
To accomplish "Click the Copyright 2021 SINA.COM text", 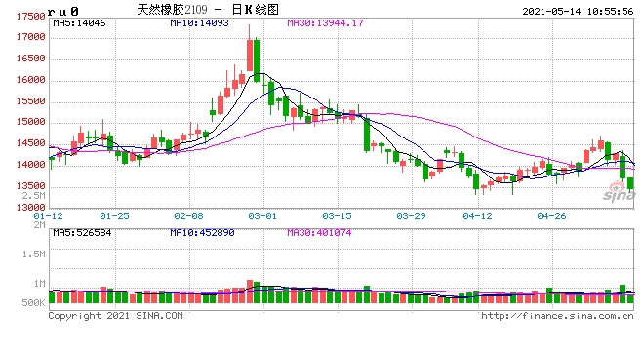I will tap(115, 316).
